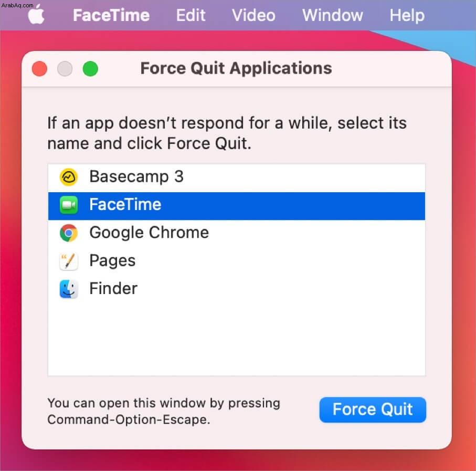Click the Basecamp 3 app icon
Screen dimensions: 476x471
[x=69, y=177]
